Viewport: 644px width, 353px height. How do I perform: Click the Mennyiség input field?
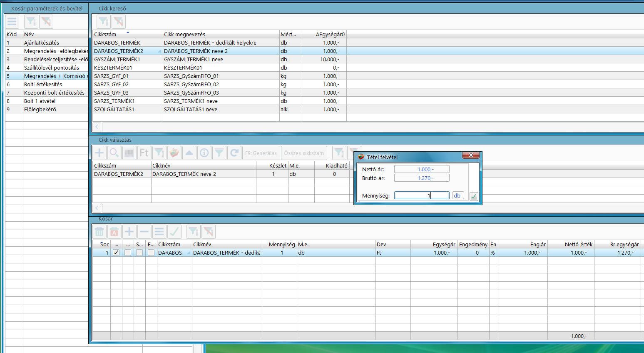421,195
